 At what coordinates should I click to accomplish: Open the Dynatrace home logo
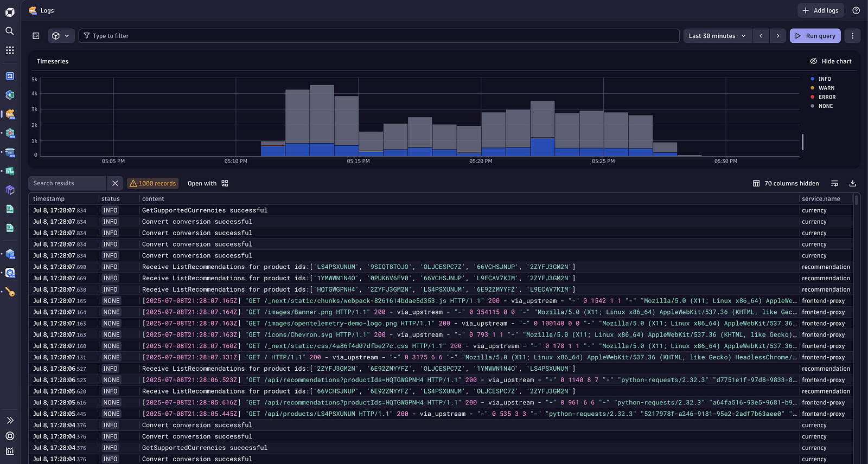pyautogui.click(x=10, y=12)
